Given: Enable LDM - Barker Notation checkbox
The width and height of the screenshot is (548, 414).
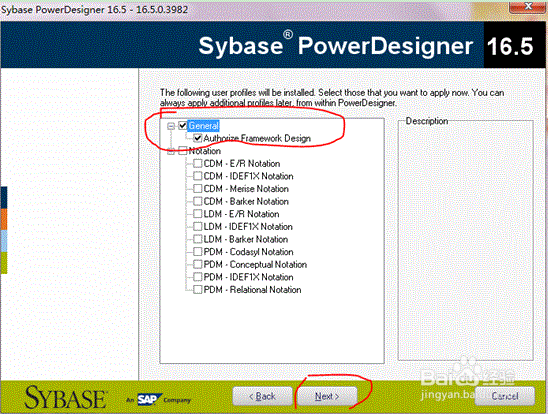Looking at the screenshot, I should click(198, 239).
